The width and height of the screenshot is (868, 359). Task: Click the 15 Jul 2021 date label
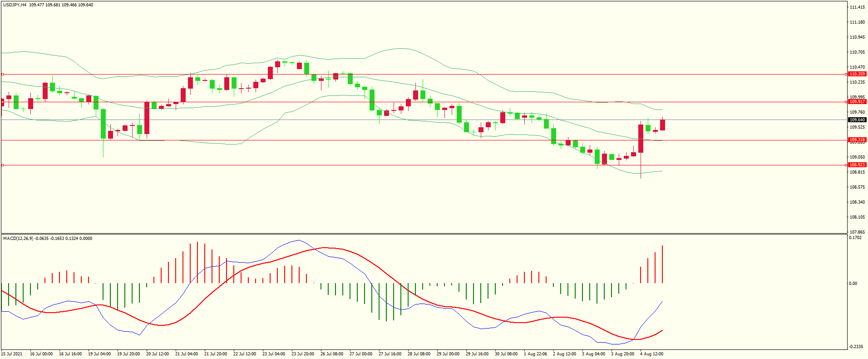pos(12,354)
